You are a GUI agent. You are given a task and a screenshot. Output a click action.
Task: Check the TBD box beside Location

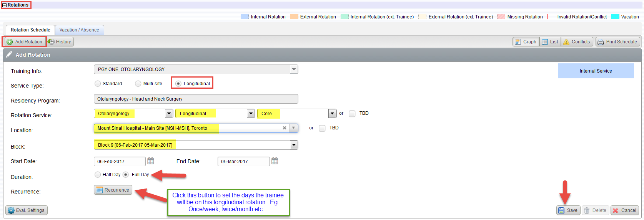322,128
